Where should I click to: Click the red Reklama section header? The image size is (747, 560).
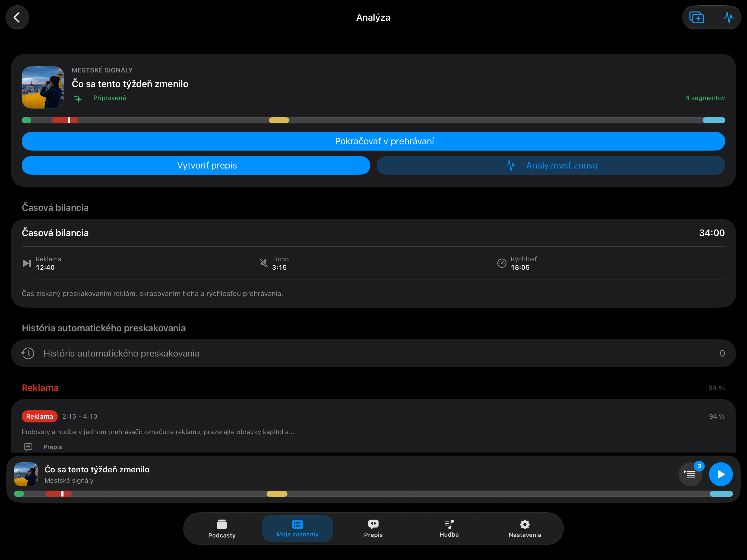[40, 388]
